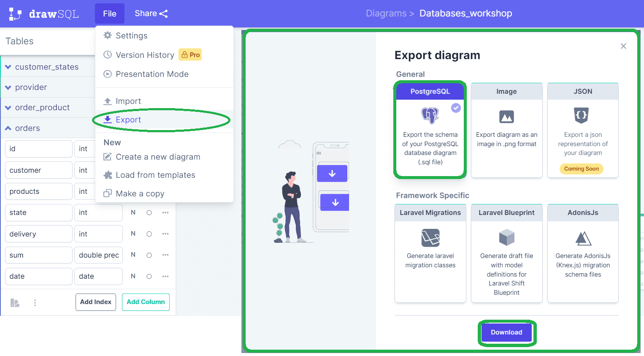Toggle nullable N for the state column
This screenshot has width=644, height=356.
[133, 212]
